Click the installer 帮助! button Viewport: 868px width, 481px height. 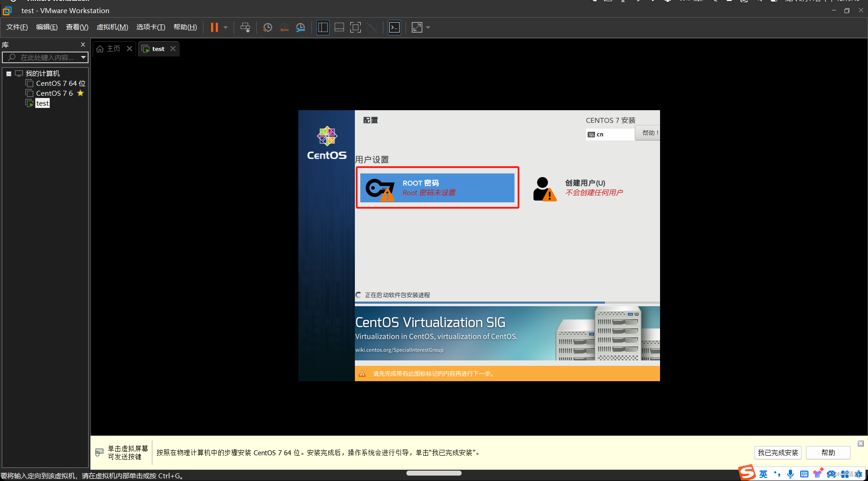click(647, 133)
